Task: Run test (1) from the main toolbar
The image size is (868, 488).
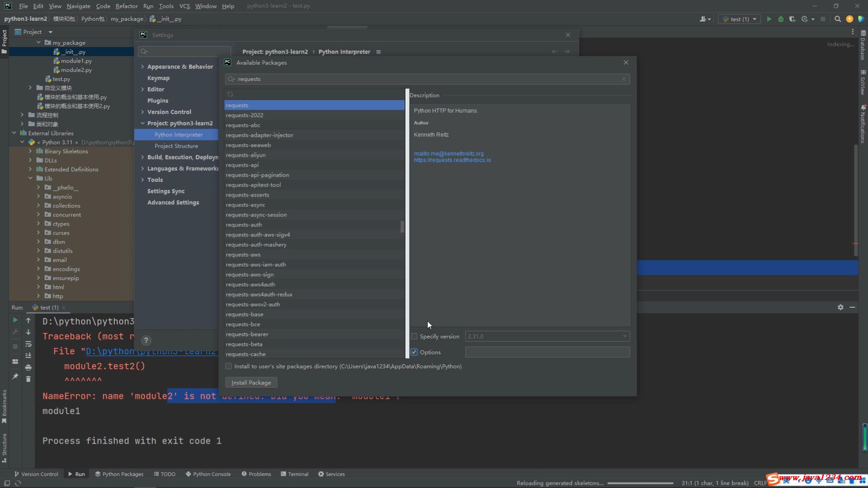Action: (769, 19)
